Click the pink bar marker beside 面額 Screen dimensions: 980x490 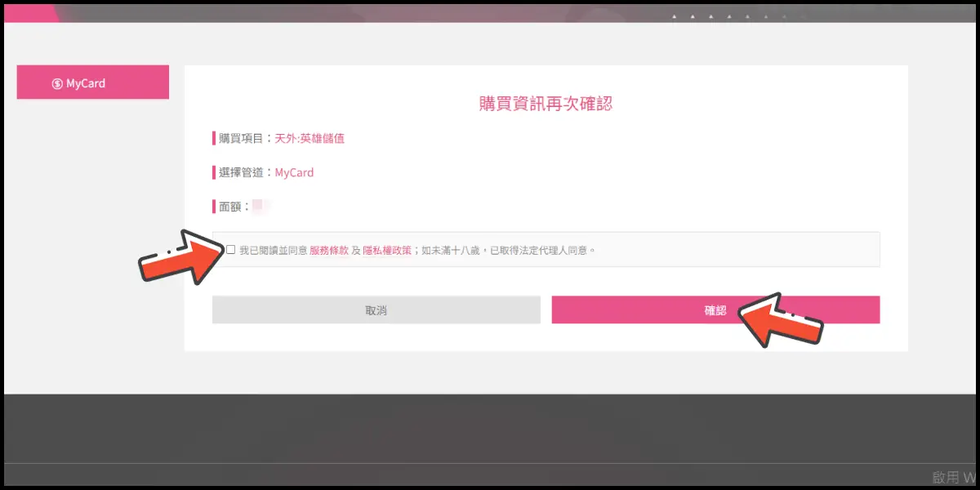pos(214,207)
